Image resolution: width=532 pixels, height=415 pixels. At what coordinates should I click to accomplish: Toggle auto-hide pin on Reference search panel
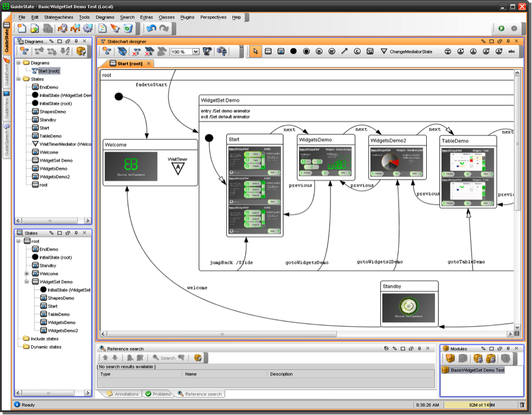(x=419, y=348)
